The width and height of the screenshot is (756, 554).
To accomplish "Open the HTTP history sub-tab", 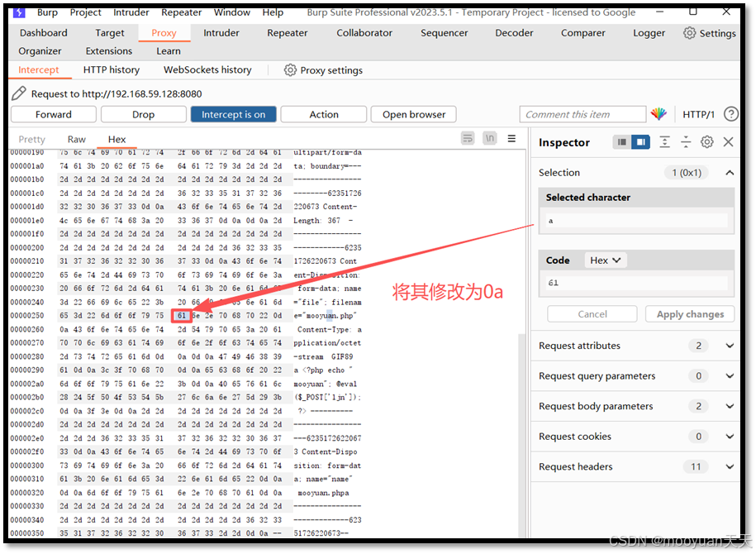I will 112,69.
